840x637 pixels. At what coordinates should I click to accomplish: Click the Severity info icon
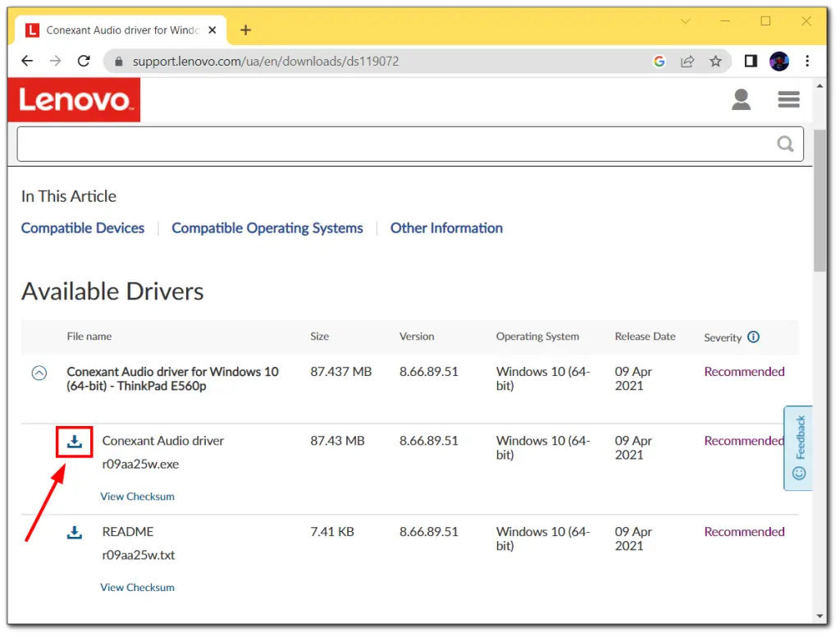[x=753, y=337]
